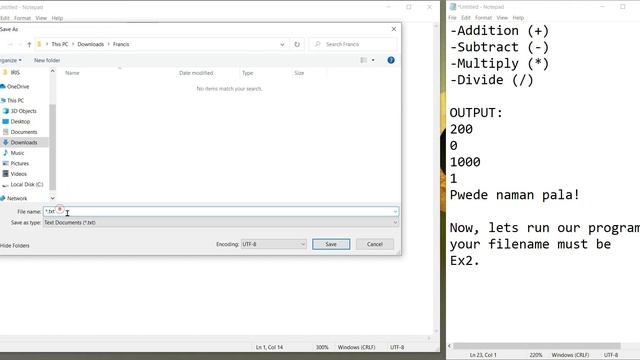Open Help menu in right Notepad window
Screen dimensions: 640x360
click(518, 18)
